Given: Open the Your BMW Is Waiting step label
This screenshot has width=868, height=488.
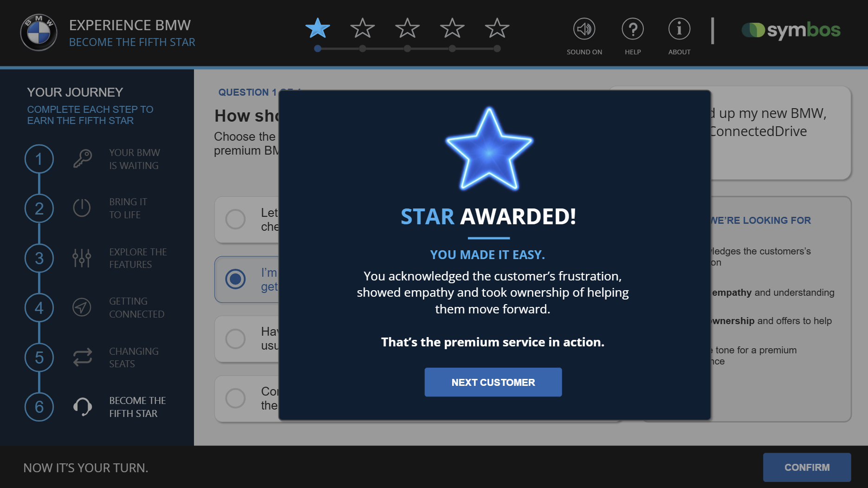Looking at the screenshot, I should pyautogui.click(x=134, y=159).
